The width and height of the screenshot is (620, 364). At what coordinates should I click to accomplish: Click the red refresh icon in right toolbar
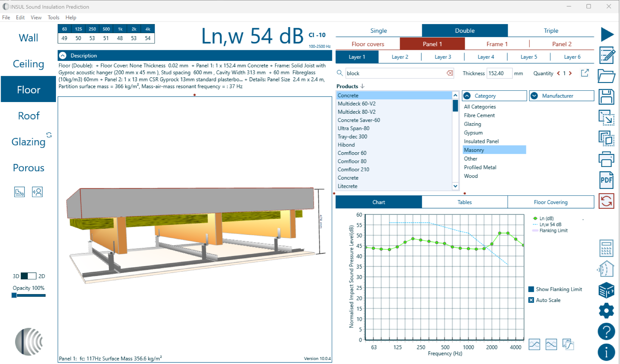pyautogui.click(x=606, y=201)
